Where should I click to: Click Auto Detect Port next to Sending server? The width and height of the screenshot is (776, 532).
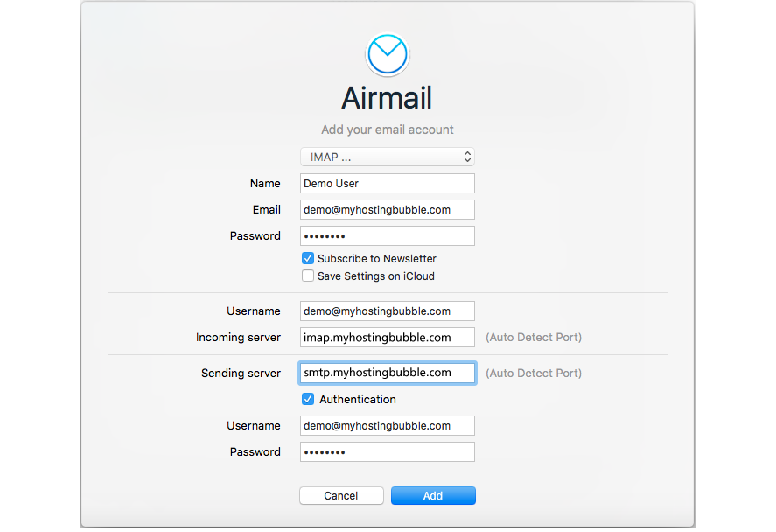point(534,373)
